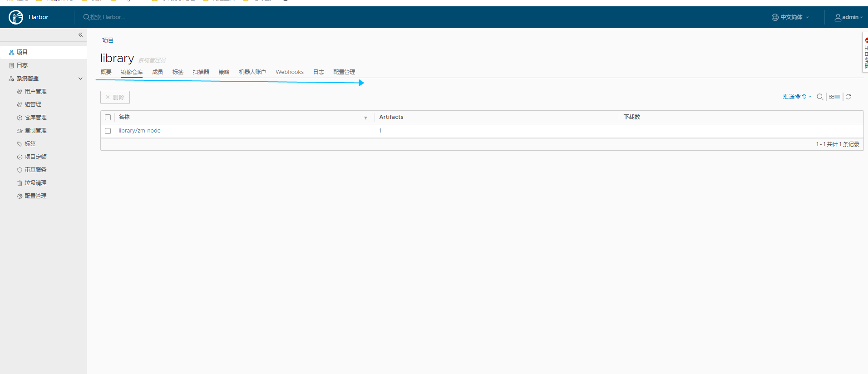Open the 推送命令 dropdown

click(x=797, y=97)
